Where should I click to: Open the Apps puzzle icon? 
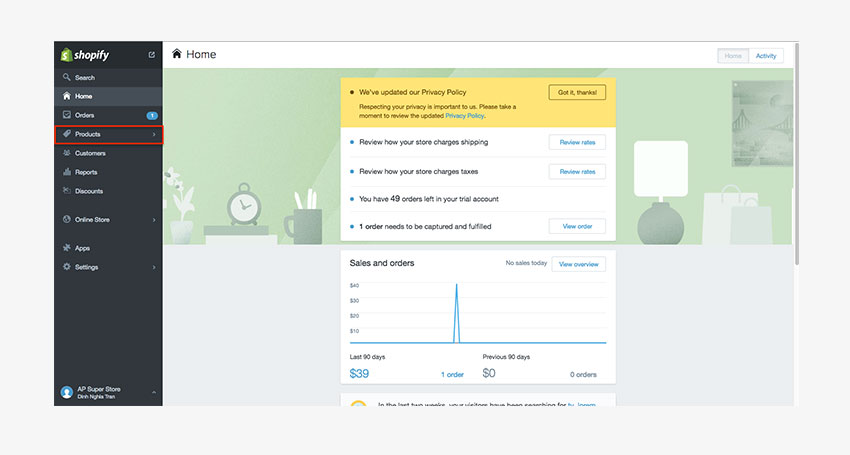pyautogui.click(x=67, y=248)
